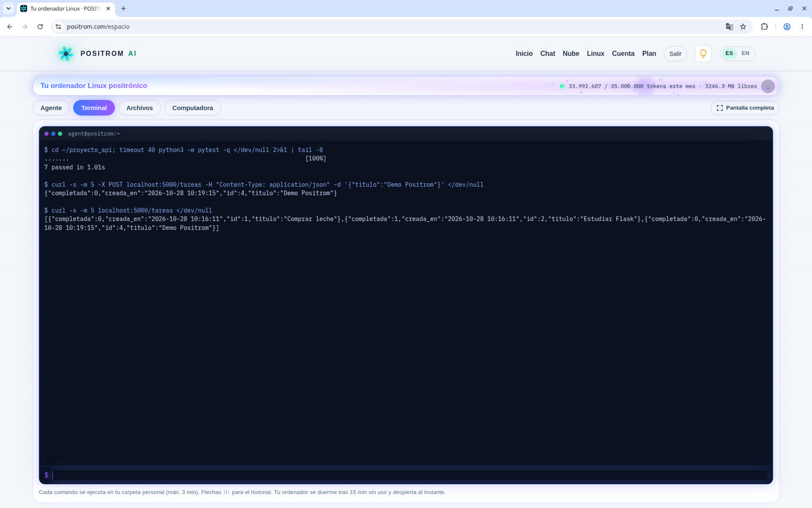Click the "7 passed in 1.01s" output line
Screen dimensions: 812x508
coord(75,167)
